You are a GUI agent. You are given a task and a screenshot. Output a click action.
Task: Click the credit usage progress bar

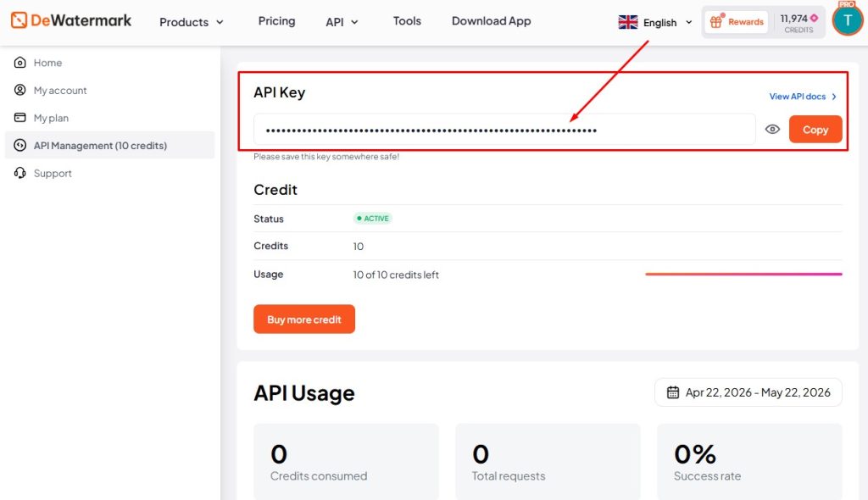click(743, 274)
